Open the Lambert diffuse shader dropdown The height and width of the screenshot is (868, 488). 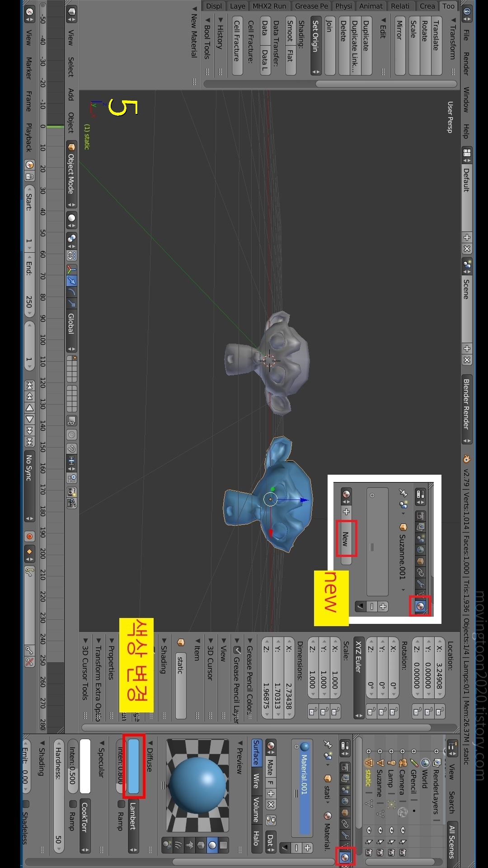[133, 827]
